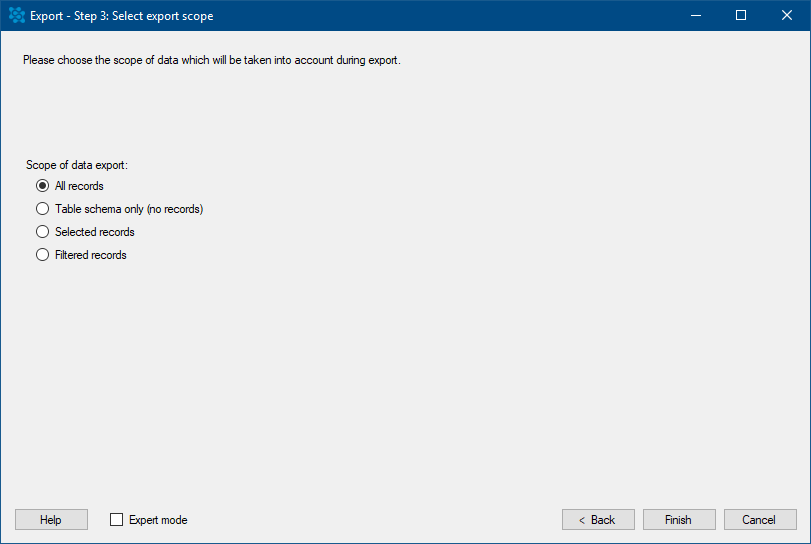Pick the Selected records radio circle
Screen dimensions: 811x544
42,232
